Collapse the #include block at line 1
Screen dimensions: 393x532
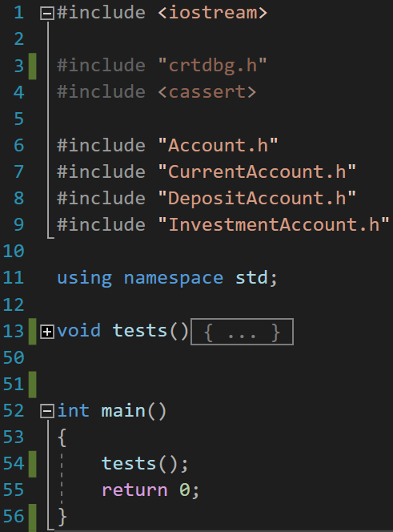pos(47,14)
